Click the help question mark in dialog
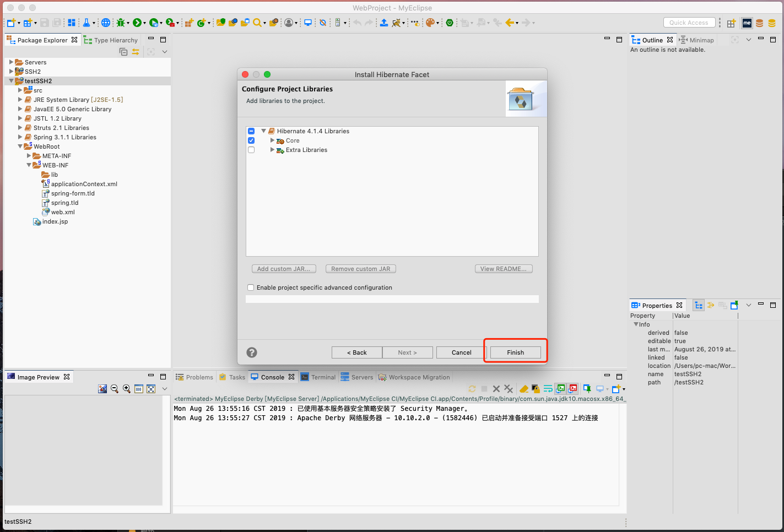Image resolution: width=784 pixels, height=532 pixels. coord(252,352)
